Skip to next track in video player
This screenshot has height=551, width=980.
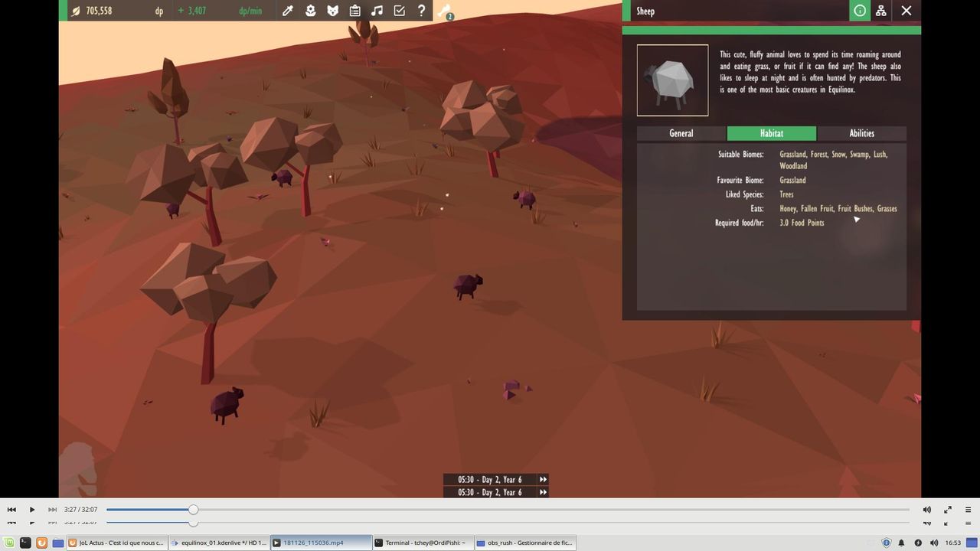(x=52, y=510)
